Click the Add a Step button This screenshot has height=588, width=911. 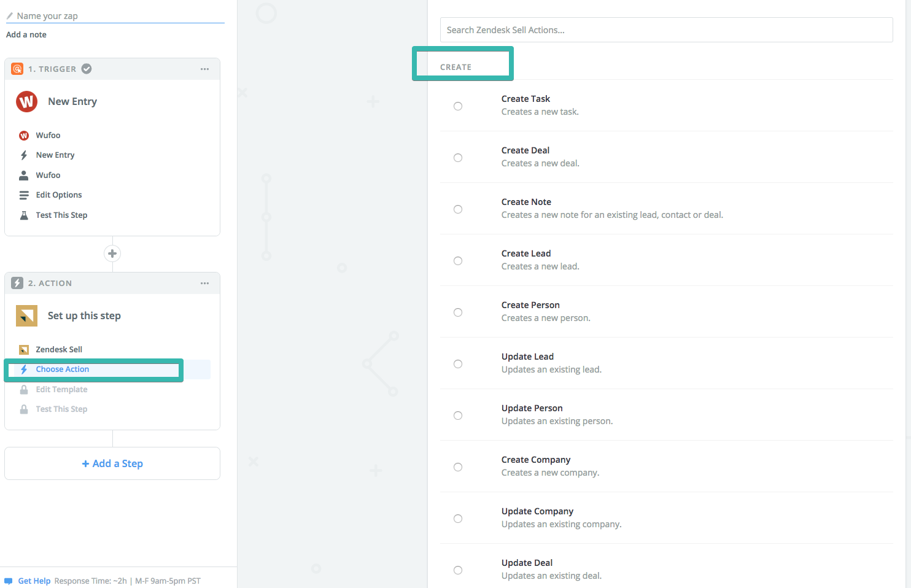click(112, 463)
